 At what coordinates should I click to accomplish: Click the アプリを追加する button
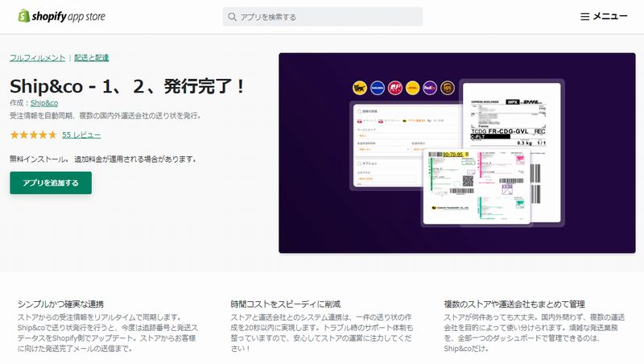point(51,183)
